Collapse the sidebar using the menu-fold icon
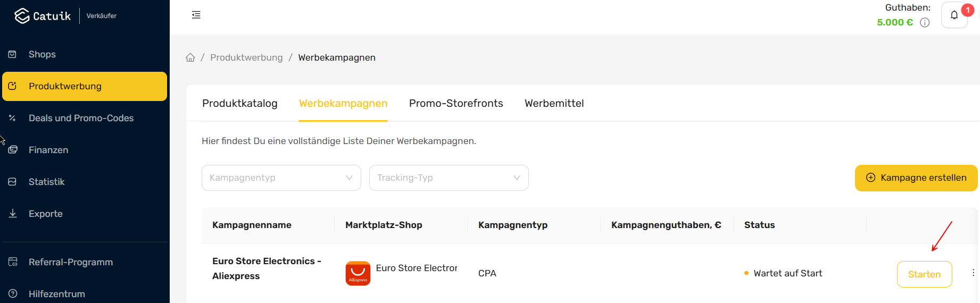The height and width of the screenshot is (303, 980). tap(196, 15)
